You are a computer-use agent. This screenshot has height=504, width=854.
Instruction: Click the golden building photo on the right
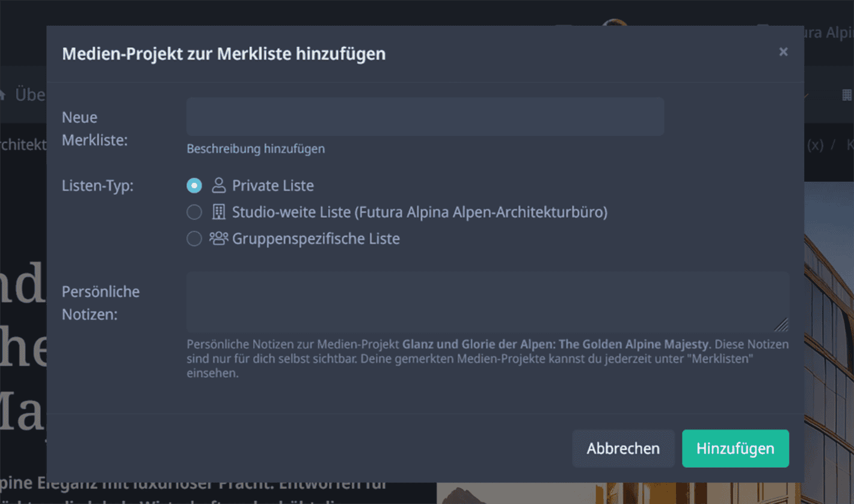(x=830, y=301)
